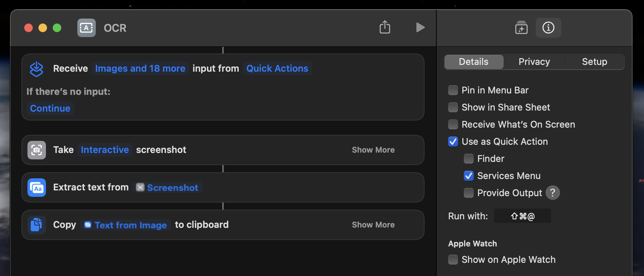The height and width of the screenshot is (276, 644).
Task: Switch to the Setup tab
Action: click(594, 62)
